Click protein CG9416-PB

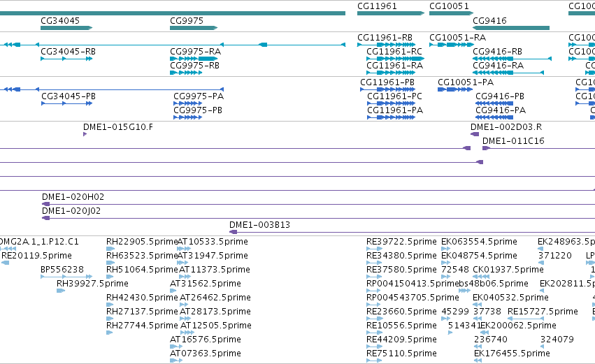[x=494, y=103]
